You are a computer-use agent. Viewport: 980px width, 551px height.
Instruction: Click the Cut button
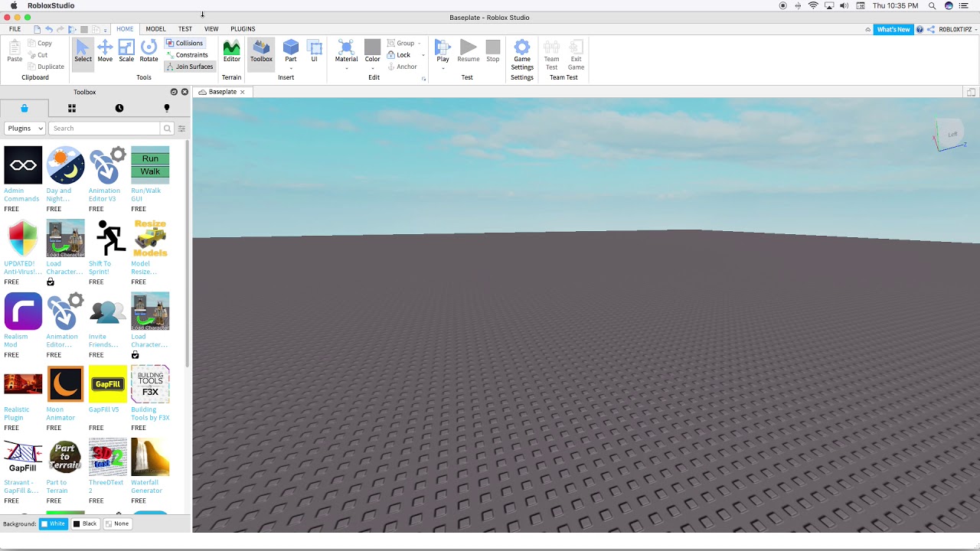point(38,55)
